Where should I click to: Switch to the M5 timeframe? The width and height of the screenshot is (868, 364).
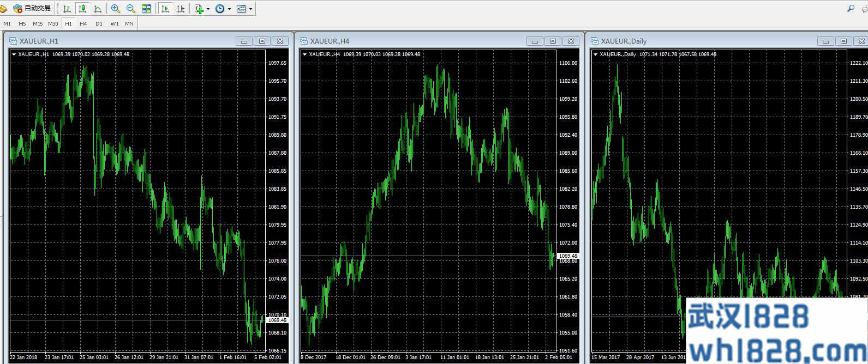point(22,23)
